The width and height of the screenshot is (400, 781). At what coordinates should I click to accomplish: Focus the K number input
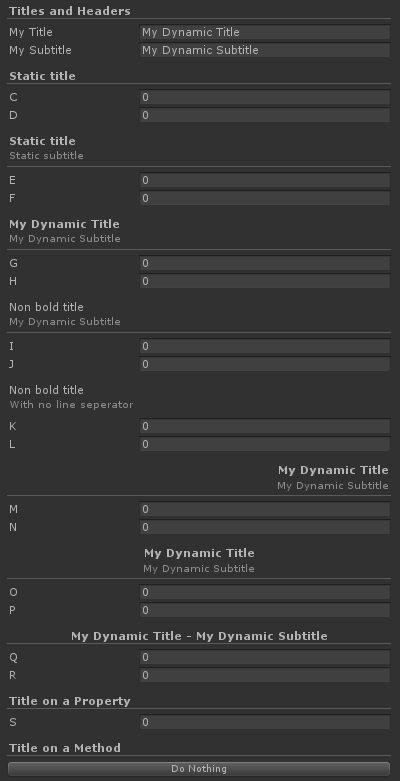tap(265, 426)
